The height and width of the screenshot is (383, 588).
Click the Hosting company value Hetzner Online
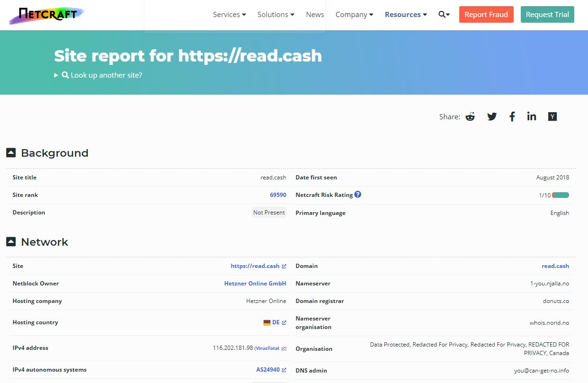pyautogui.click(x=266, y=301)
